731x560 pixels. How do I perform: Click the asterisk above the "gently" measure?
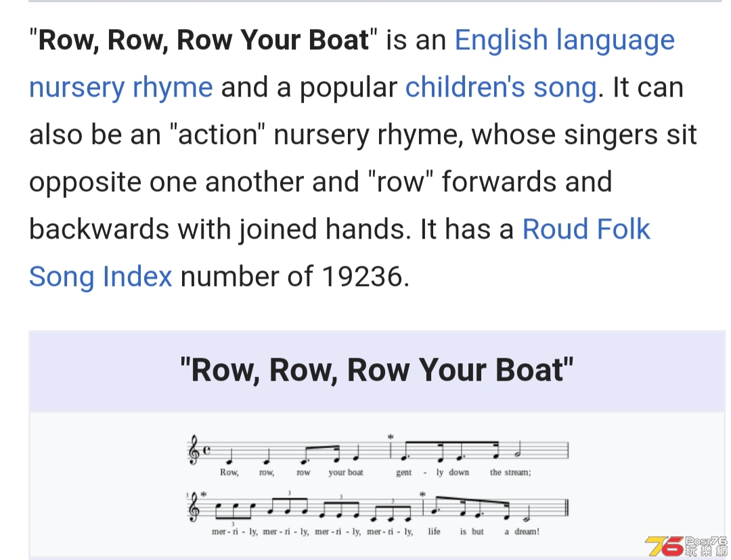coord(391,437)
